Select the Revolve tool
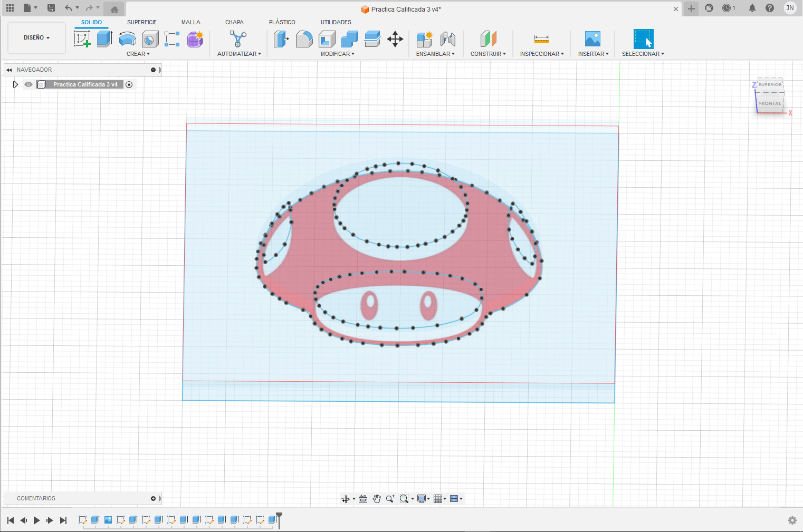 (128, 39)
